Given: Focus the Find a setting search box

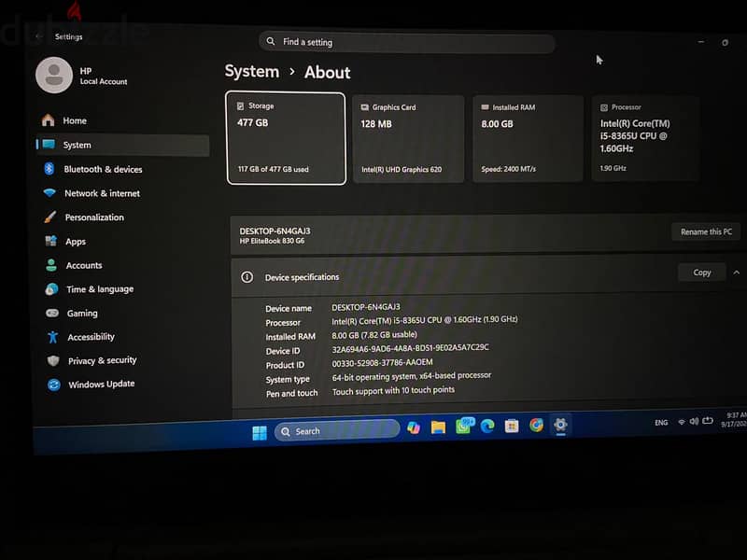Looking at the screenshot, I should [x=407, y=42].
